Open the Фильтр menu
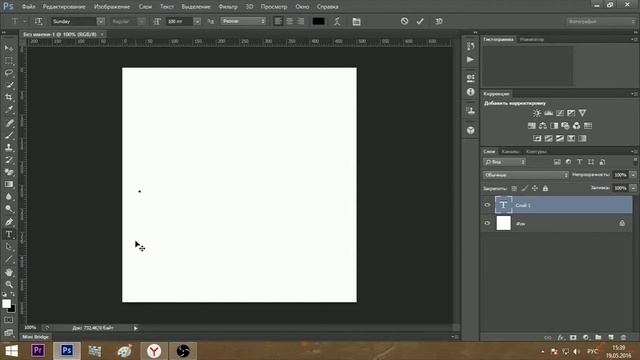 point(228,7)
